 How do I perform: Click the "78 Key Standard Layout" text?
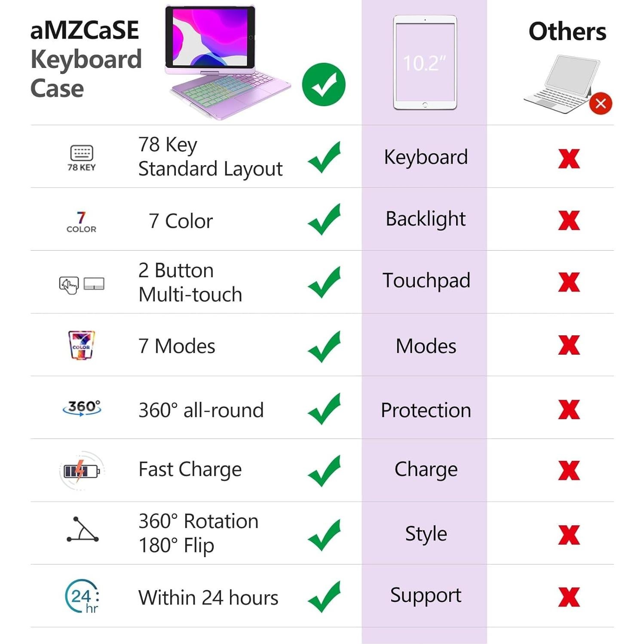point(210,156)
